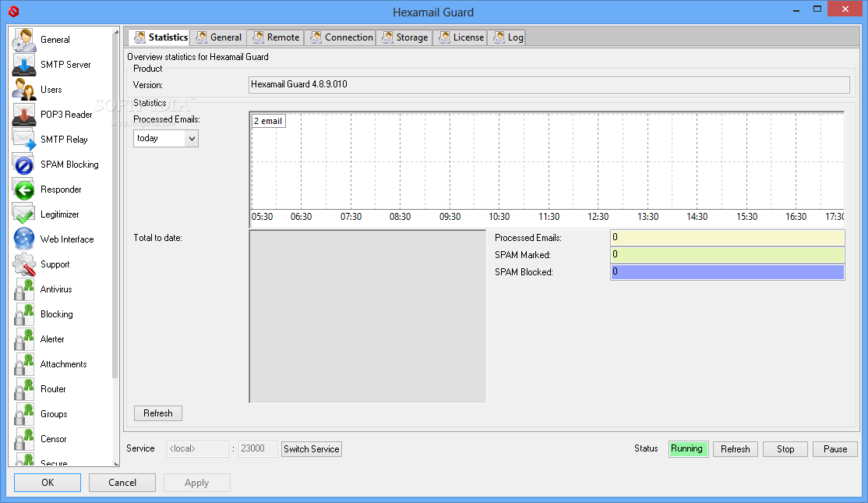The height and width of the screenshot is (503, 868).
Task: Select the Groups lock icon
Action: (24, 414)
